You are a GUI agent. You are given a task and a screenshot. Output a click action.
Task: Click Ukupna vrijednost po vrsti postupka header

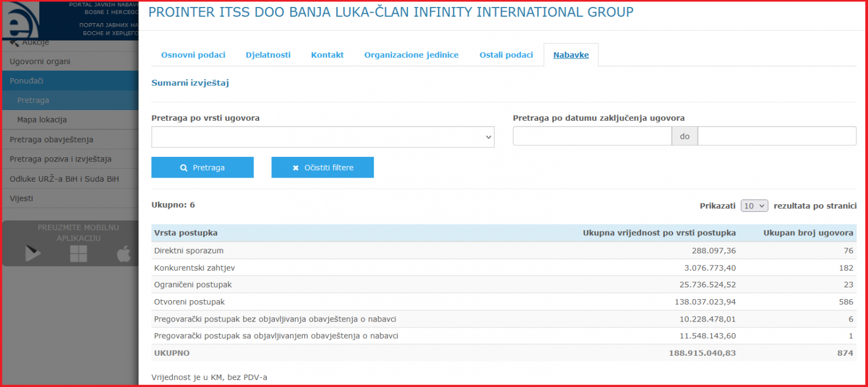[x=659, y=233]
